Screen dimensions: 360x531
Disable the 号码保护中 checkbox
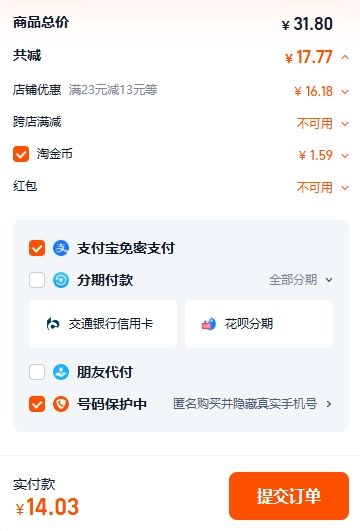(x=37, y=404)
